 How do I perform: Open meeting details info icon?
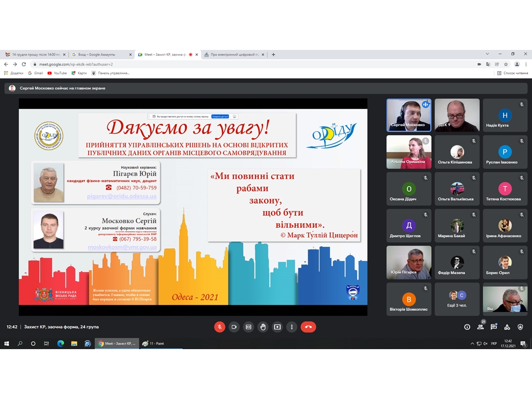[x=467, y=327]
